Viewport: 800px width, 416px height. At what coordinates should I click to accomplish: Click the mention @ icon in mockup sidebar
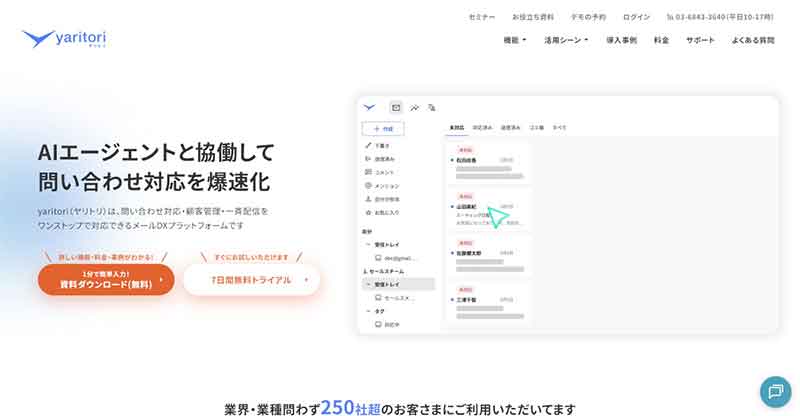[x=368, y=186]
